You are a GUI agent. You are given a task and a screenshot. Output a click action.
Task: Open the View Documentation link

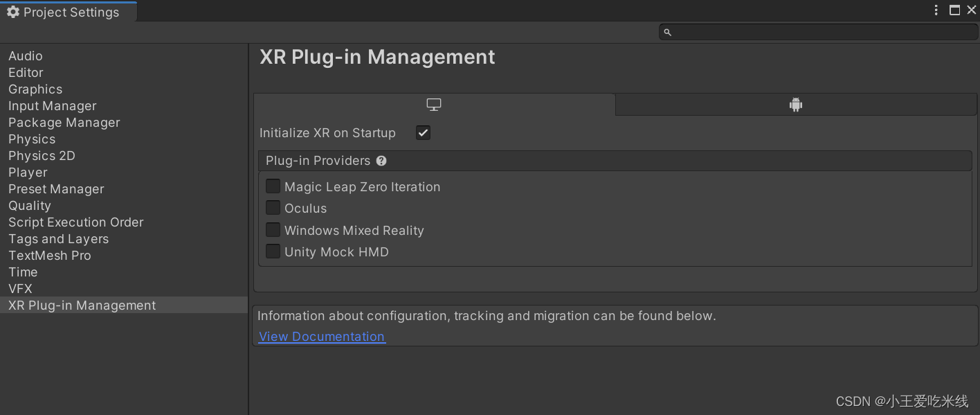(x=322, y=337)
